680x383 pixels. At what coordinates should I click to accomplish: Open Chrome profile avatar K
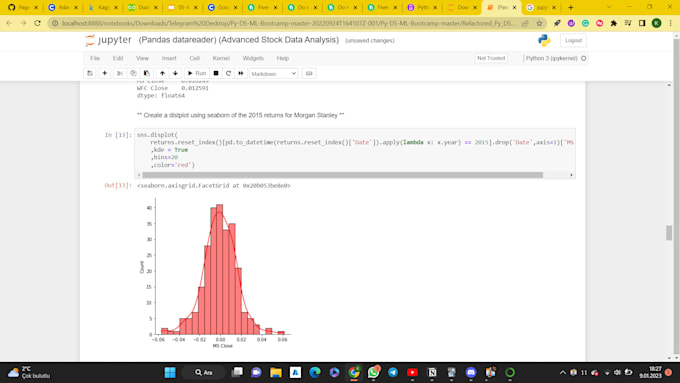657,23
